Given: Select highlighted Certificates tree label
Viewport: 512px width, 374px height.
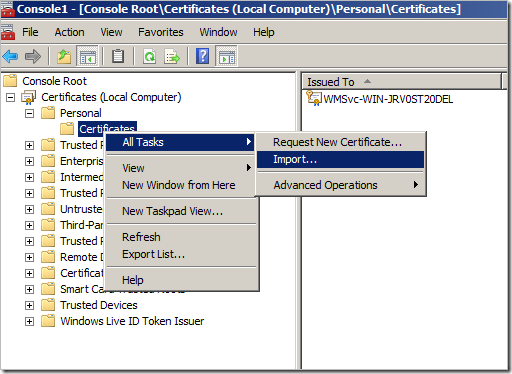Looking at the screenshot, I should (107, 128).
